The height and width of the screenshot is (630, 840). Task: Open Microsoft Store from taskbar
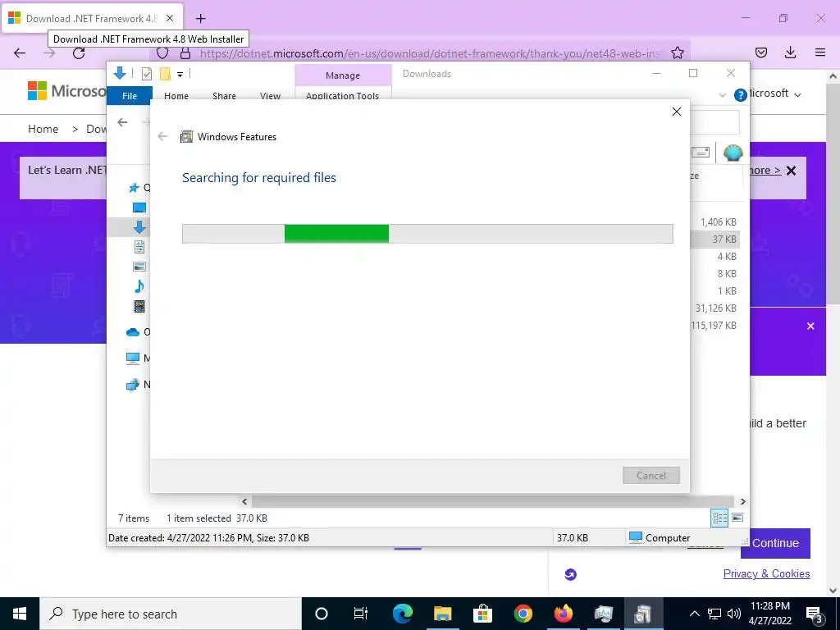click(482, 614)
